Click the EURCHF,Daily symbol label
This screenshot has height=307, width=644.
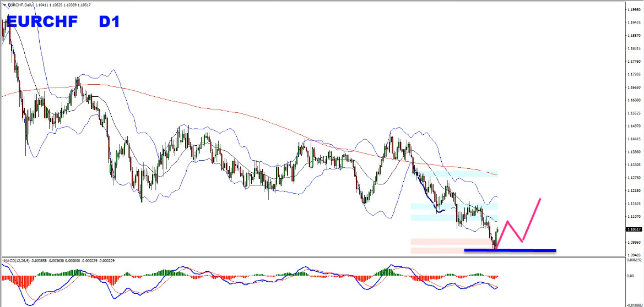[19, 5]
